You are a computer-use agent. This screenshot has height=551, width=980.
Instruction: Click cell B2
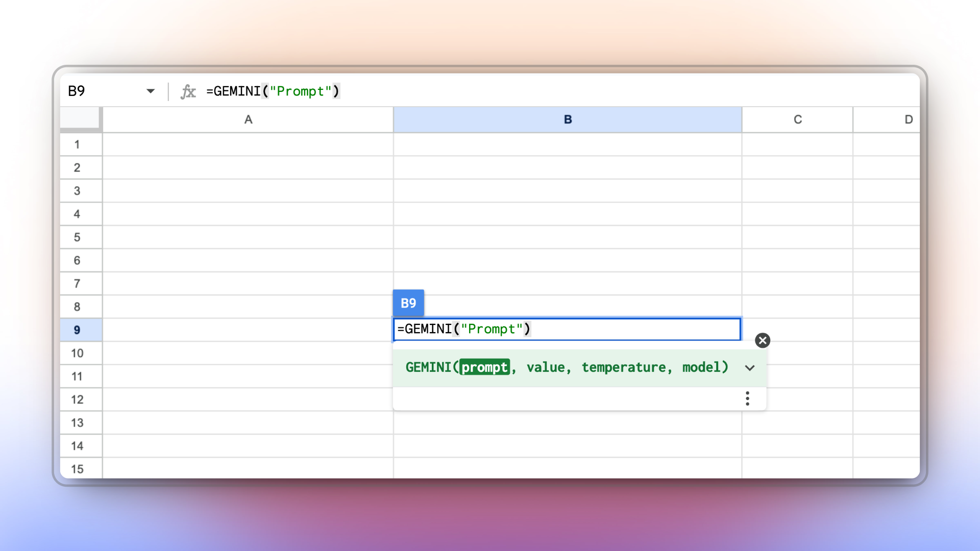(x=568, y=167)
